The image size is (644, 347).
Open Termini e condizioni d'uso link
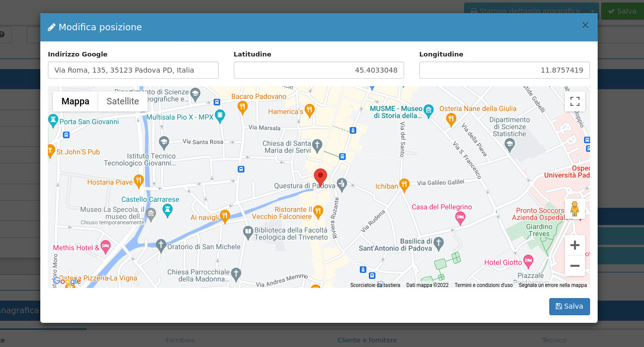click(483, 285)
